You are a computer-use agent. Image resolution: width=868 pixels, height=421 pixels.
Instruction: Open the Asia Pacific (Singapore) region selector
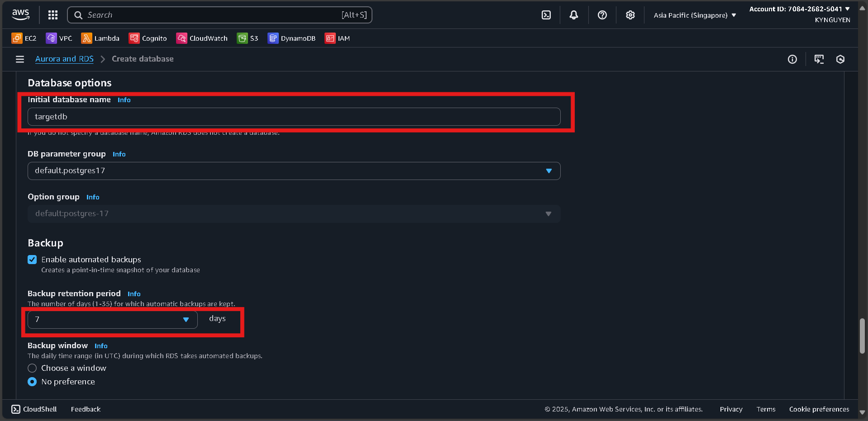pyautogui.click(x=694, y=14)
